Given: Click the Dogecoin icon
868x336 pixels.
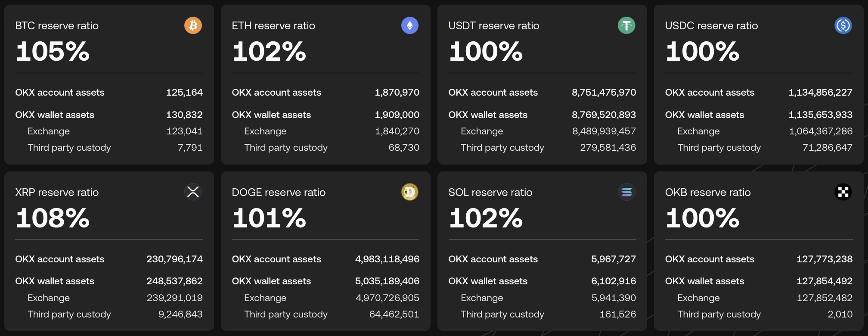Looking at the screenshot, I should point(409,192).
